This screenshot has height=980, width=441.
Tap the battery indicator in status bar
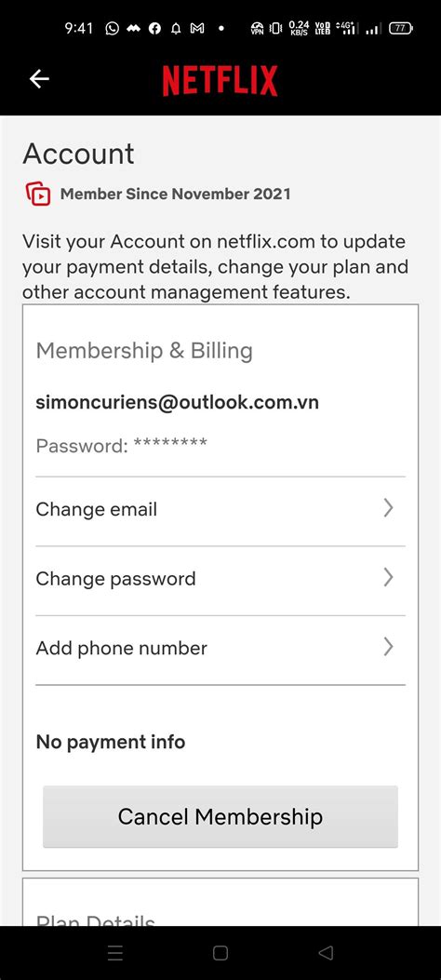[400, 28]
